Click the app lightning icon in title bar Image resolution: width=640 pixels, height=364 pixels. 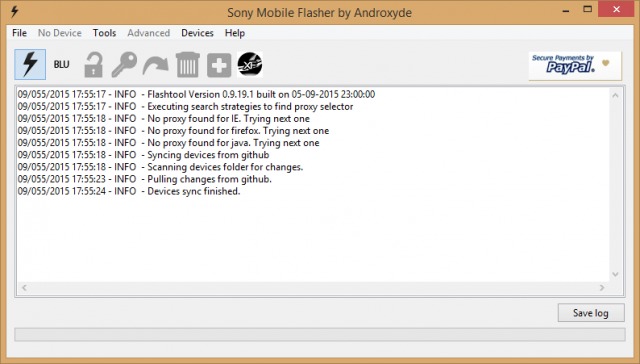14,12
